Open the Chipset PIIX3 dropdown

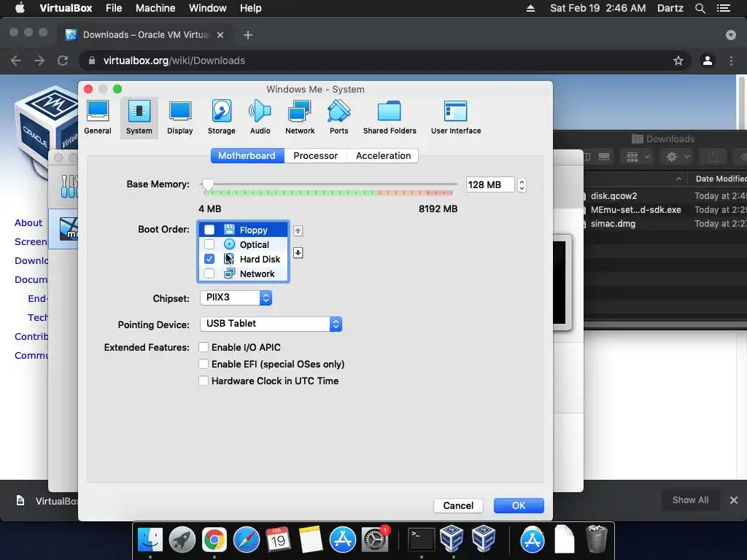point(236,297)
